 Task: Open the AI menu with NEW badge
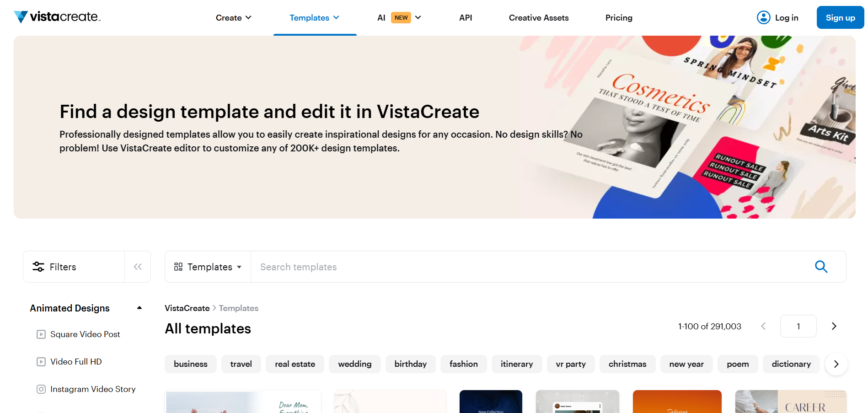[399, 18]
